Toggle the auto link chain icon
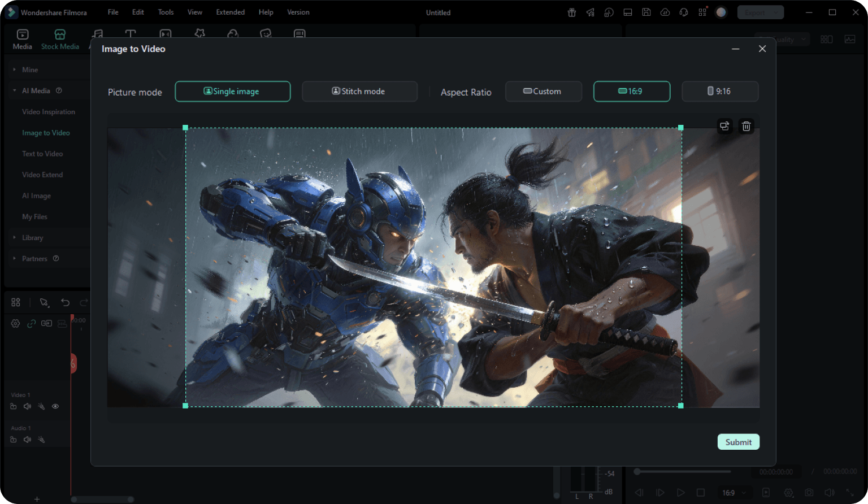 [x=32, y=323]
